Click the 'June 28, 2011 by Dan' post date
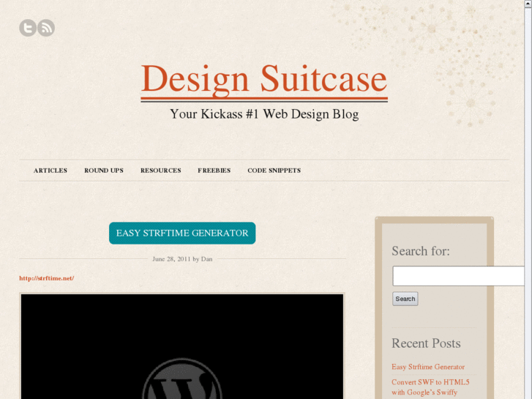Viewport: 532px width, 399px height. pos(182,258)
